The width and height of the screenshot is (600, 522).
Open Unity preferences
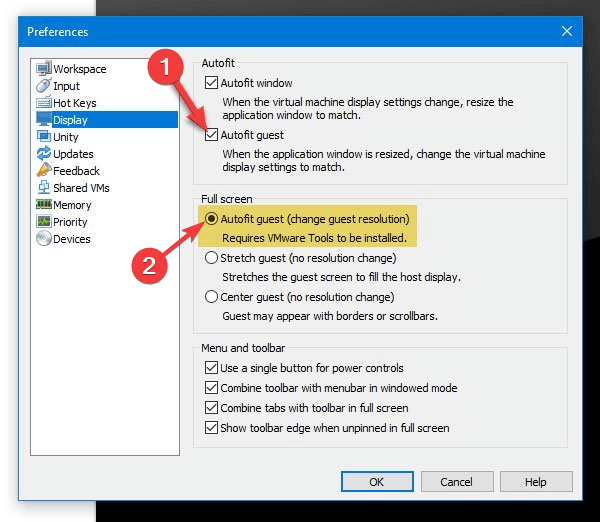coord(66,137)
